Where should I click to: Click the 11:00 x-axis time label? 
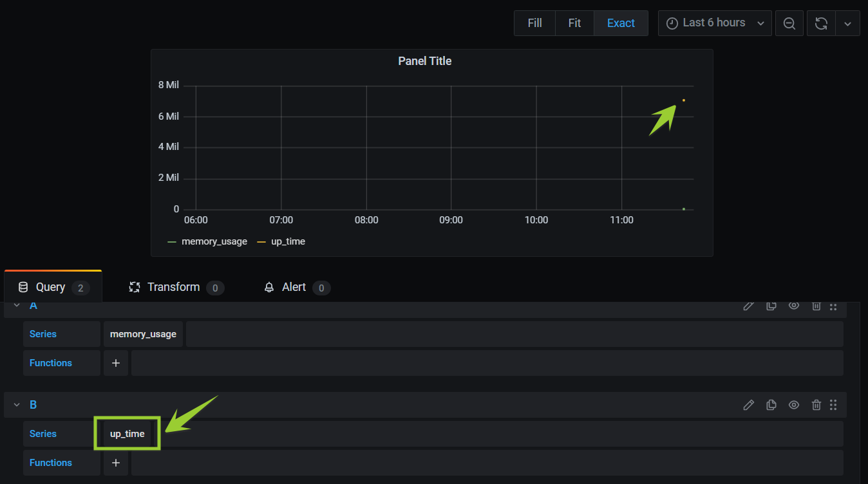pyautogui.click(x=621, y=220)
